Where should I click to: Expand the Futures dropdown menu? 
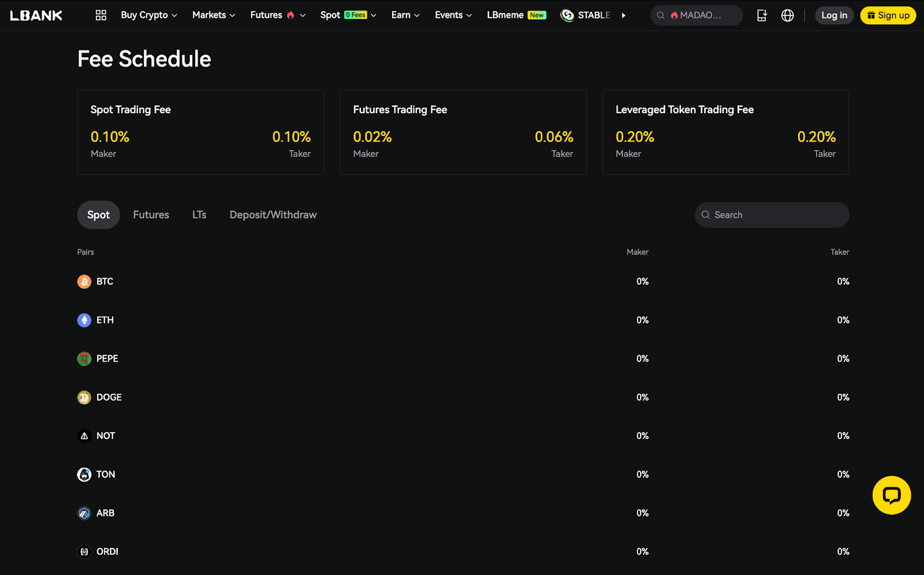coord(278,15)
